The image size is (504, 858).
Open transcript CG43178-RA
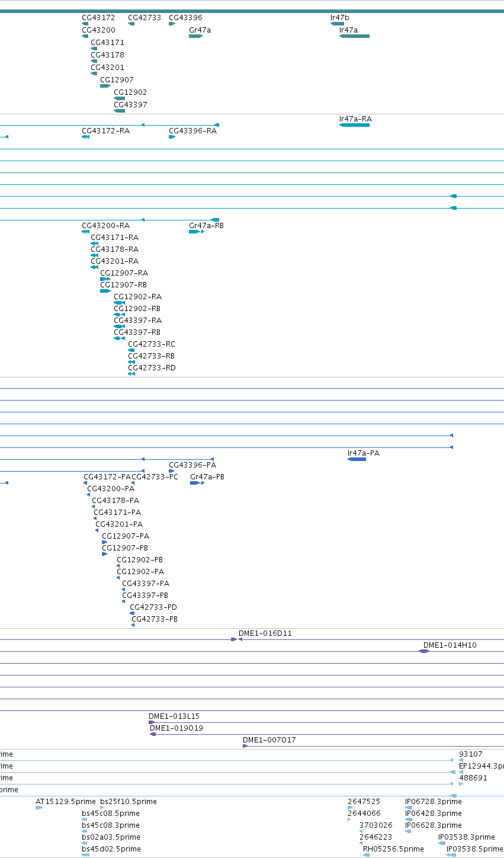114,249
